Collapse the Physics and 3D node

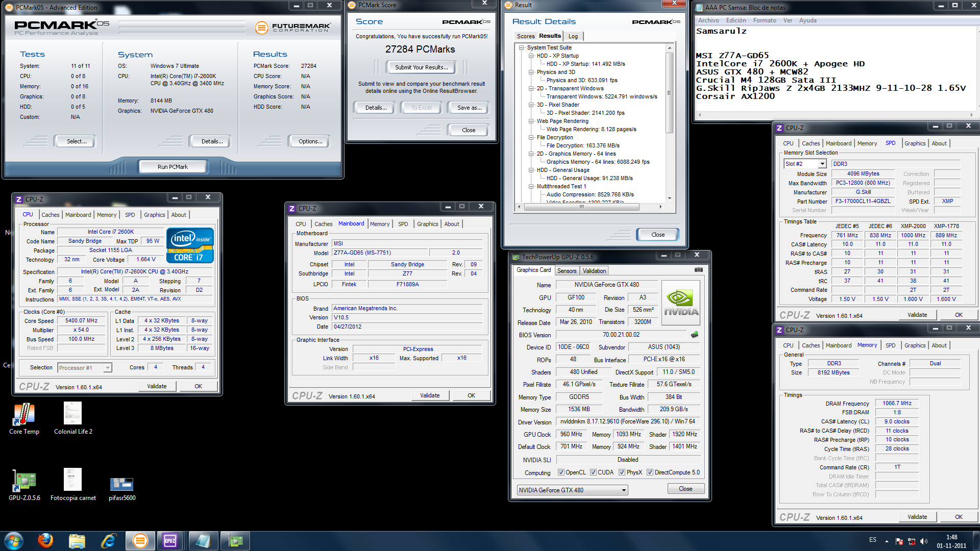click(x=531, y=72)
